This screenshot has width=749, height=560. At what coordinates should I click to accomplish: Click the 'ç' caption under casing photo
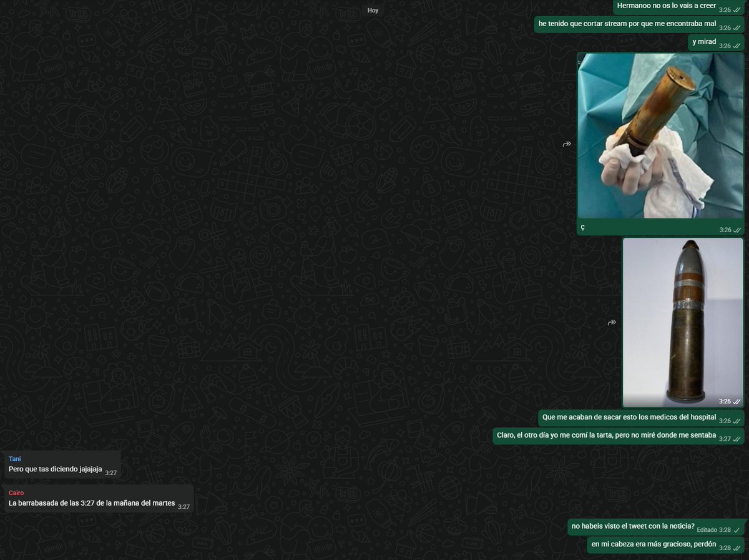(x=583, y=227)
